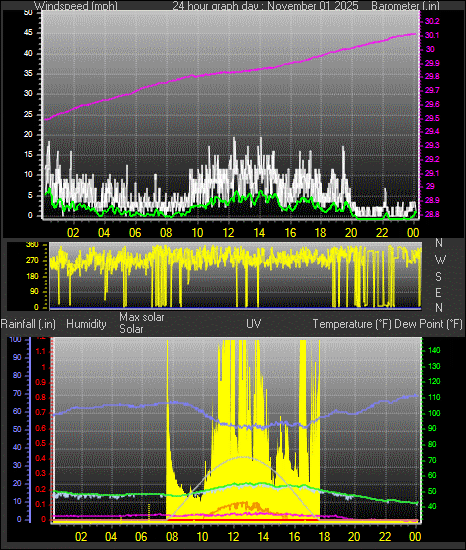Click 0.5 on the red rainfall axis
466x550 pixels.
[41, 443]
